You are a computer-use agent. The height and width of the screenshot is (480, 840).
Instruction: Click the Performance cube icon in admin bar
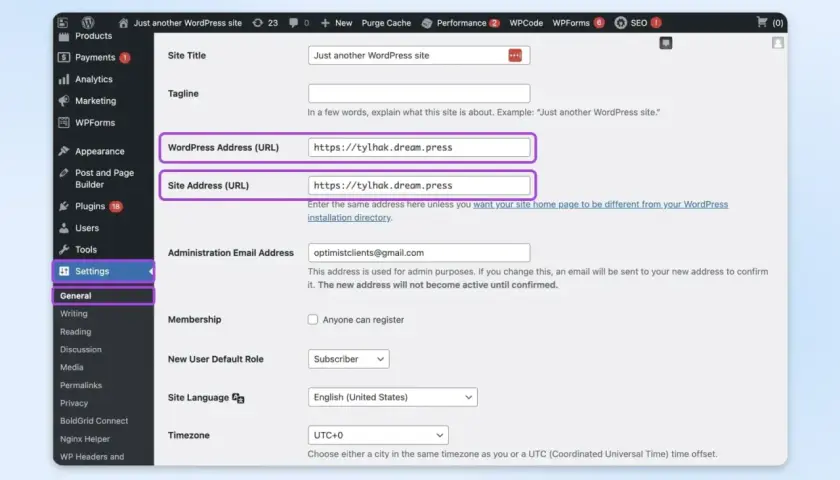tap(427, 23)
